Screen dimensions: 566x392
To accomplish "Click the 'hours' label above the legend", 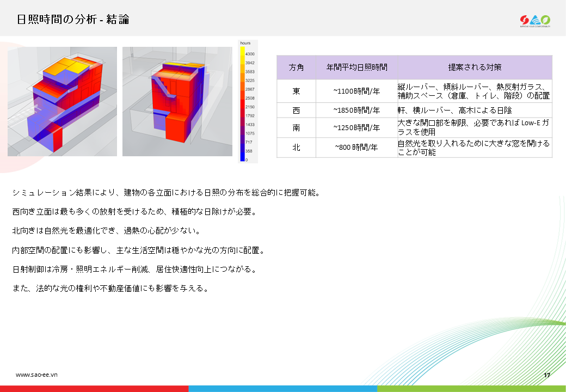I will coord(245,43).
